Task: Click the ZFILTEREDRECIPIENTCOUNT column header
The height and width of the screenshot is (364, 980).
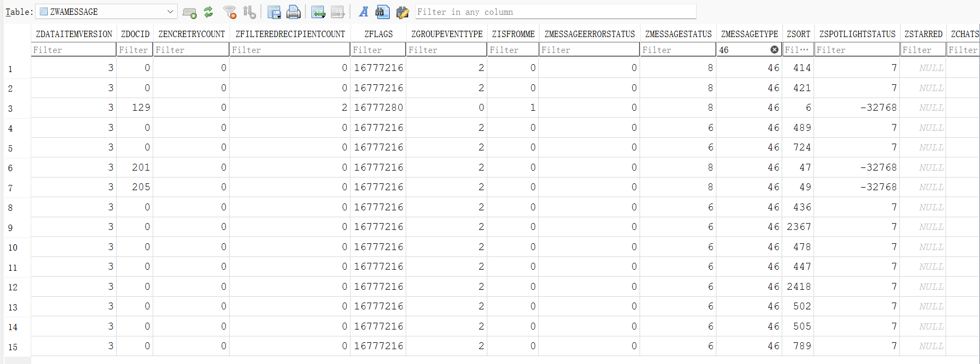Action: [x=290, y=34]
